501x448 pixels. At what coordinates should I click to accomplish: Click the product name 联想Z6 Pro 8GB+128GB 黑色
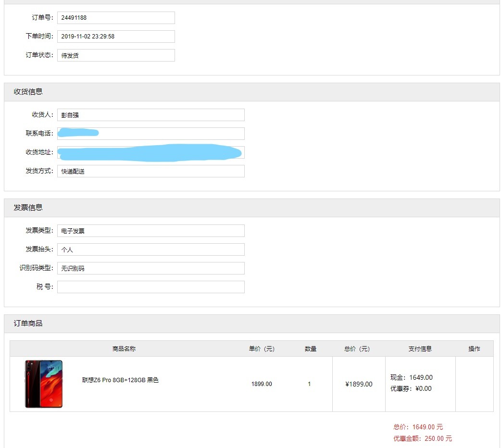121,380
